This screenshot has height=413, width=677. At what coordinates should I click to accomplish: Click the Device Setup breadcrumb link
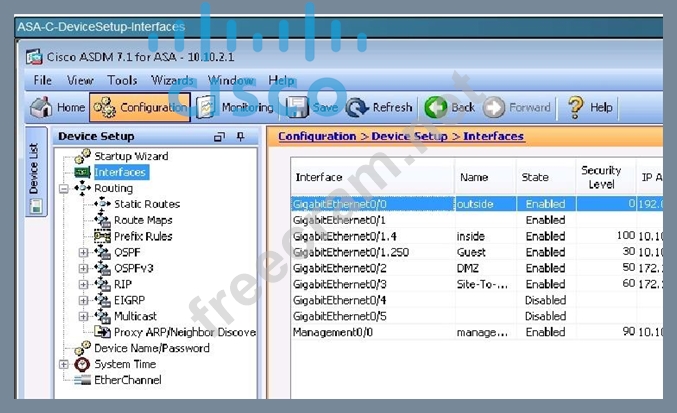tap(409, 136)
